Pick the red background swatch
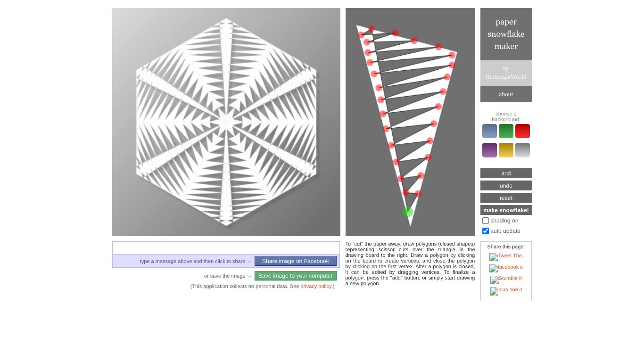This screenshot has width=644, height=362. pos(522,131)
